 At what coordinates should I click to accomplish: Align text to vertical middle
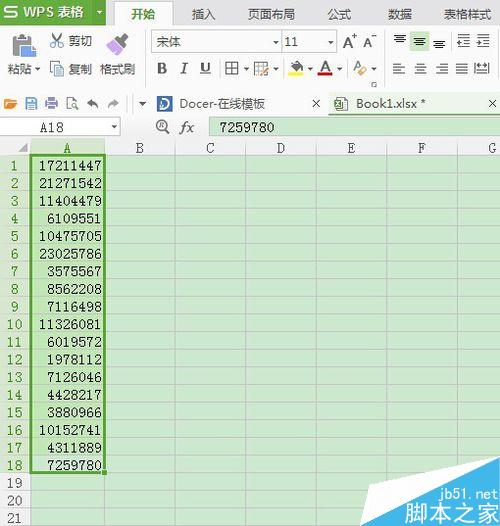419,41
